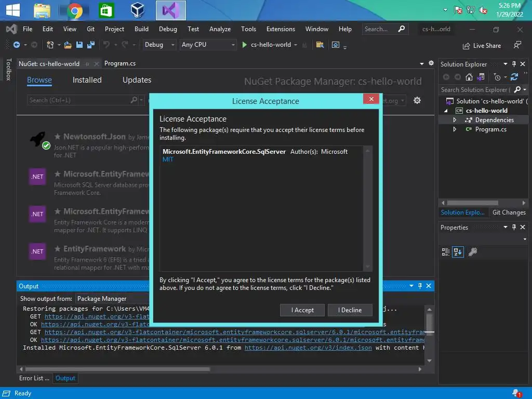
Task: Open NuGet settings gear icon
Action: coord(417,100)
